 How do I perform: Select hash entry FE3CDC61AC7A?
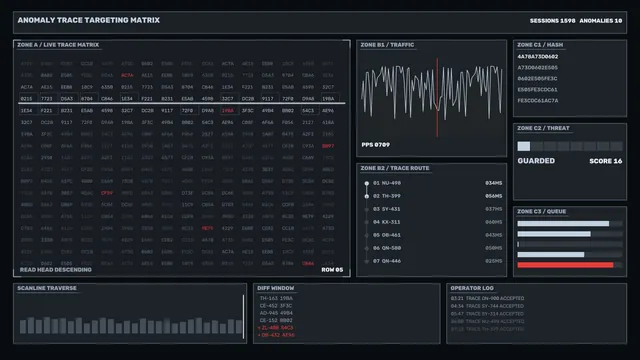(x=538, y=101)
